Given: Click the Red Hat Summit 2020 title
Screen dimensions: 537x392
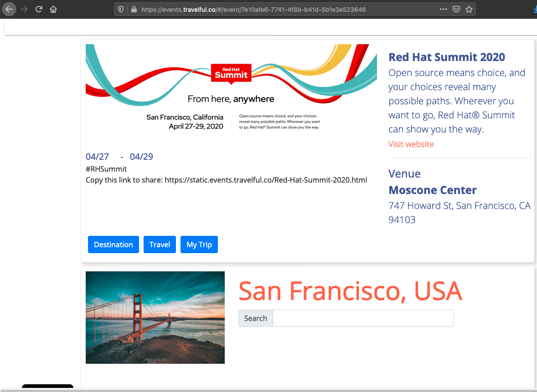Looking at the screenshot, I should pos(447,57).
